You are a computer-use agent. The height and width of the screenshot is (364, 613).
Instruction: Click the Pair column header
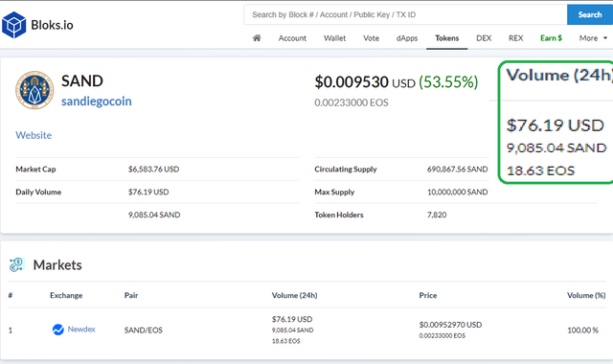pos(131,295)
